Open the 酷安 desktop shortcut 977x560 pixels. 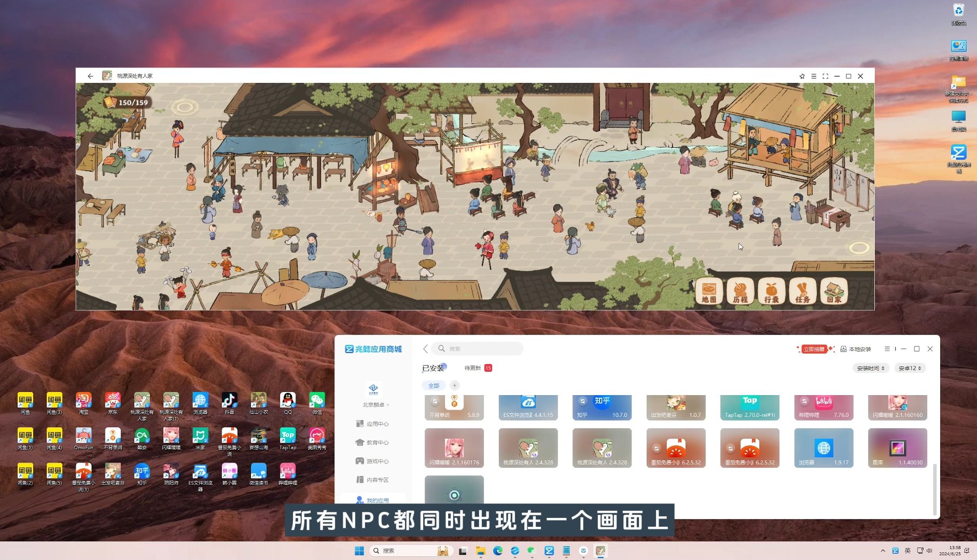[142, 439]
